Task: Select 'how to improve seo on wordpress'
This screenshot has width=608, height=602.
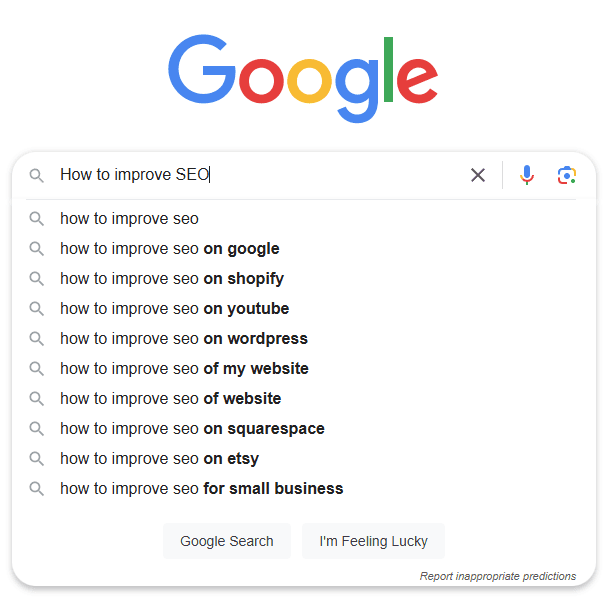Action: pyautogui.click(x=184, y=339)
